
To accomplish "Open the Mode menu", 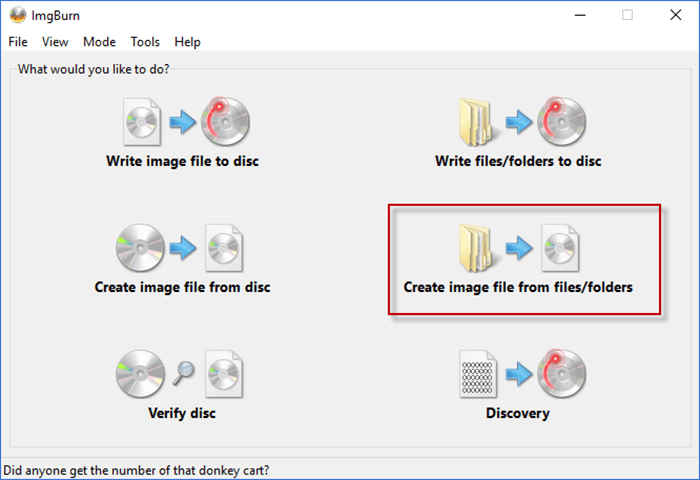I will coord(99,42).
